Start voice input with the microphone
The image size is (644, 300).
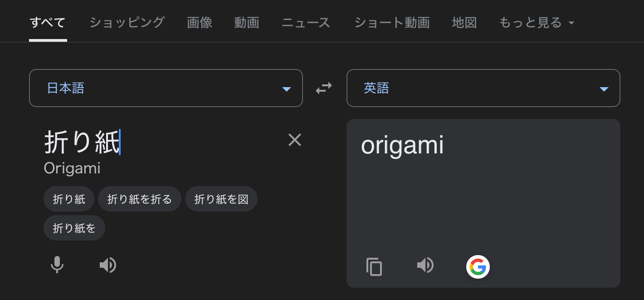tap(57, 265)
